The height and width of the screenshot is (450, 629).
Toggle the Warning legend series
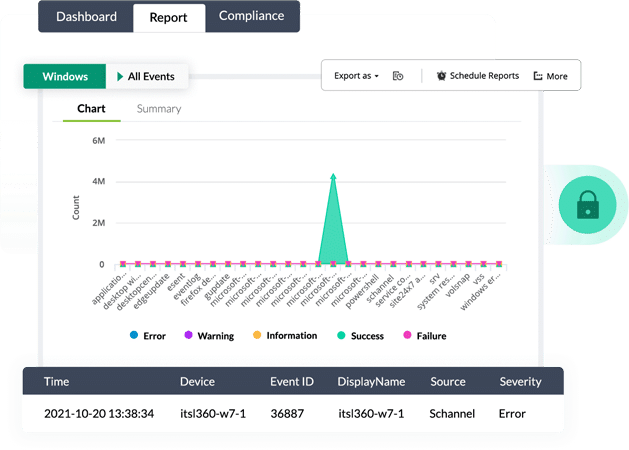(209, 335)
